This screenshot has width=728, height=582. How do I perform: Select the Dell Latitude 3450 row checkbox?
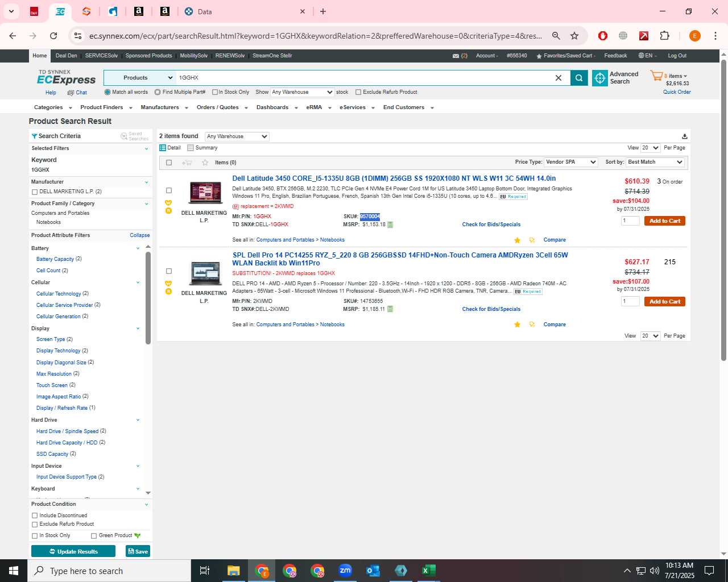click(x=169, y=190)
